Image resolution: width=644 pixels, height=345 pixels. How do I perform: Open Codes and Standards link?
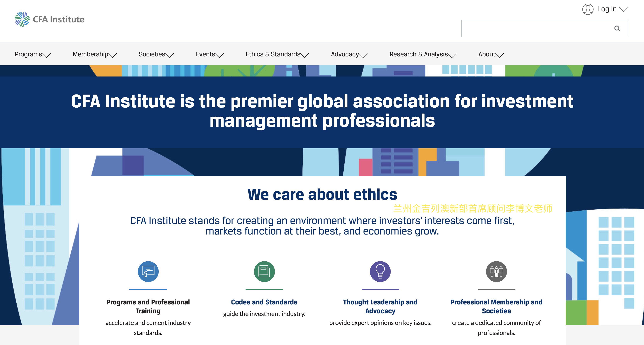264,302
